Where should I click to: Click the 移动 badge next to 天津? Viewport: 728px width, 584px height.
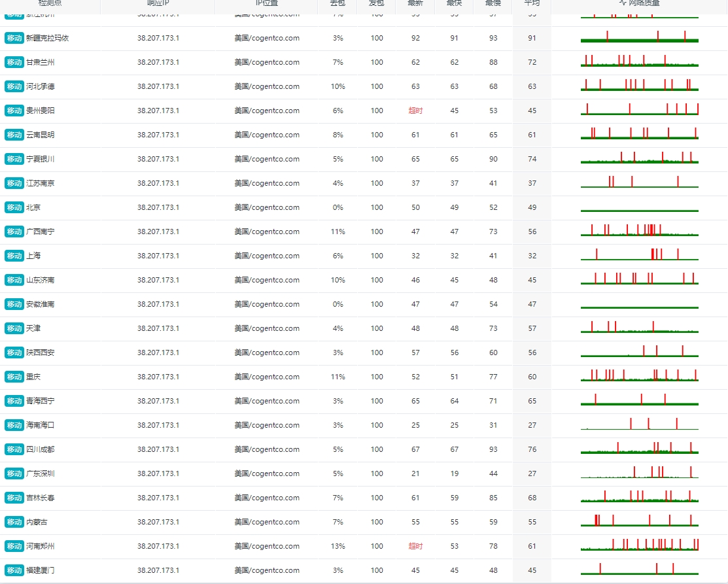[14, 329]
